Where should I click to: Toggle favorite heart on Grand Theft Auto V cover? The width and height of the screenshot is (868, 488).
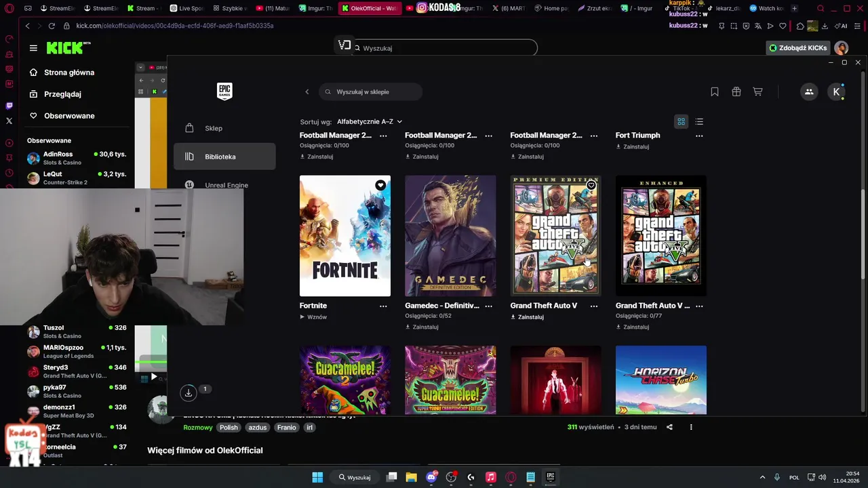[x=591, y=185]
